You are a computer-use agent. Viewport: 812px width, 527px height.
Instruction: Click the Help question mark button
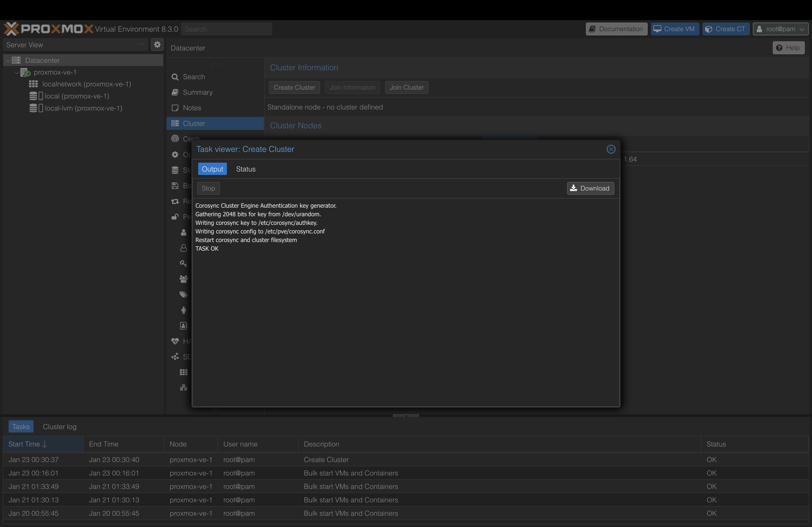pyautogui.click(x=788, y=48)
